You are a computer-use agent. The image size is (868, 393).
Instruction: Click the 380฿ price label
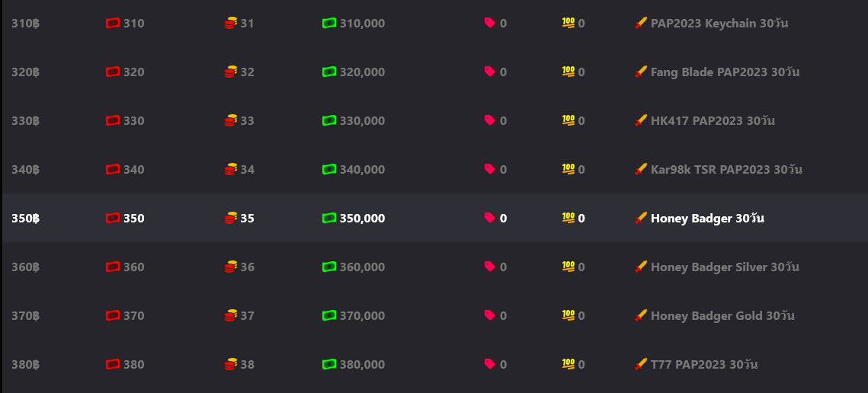25,365
